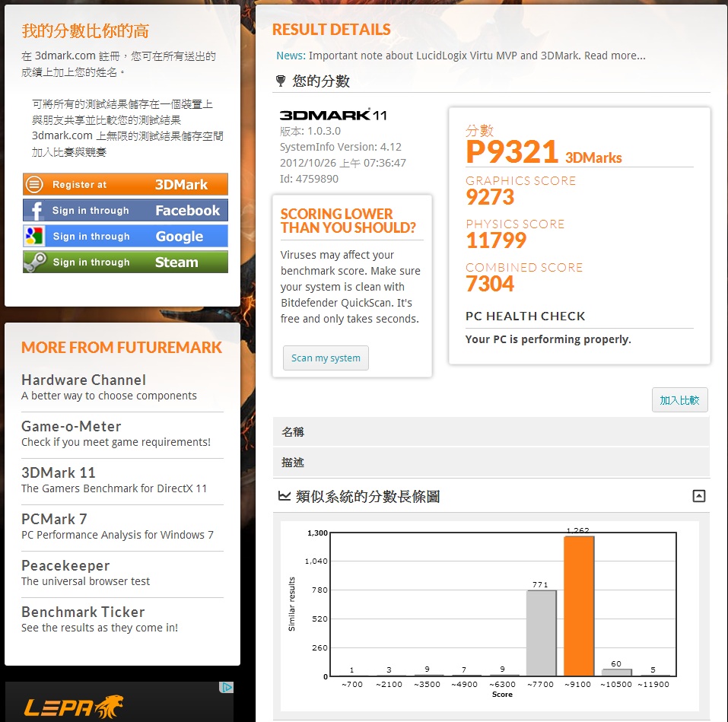The width and height of the screenshot is (728, 722).
Task: Click the 版本: 1.0.3.0 version text
Action: (x=310, y=132)
